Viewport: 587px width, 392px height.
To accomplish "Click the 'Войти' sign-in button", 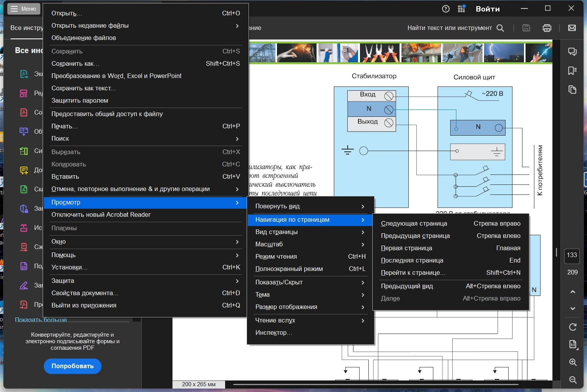I will (x=488, y=9).
